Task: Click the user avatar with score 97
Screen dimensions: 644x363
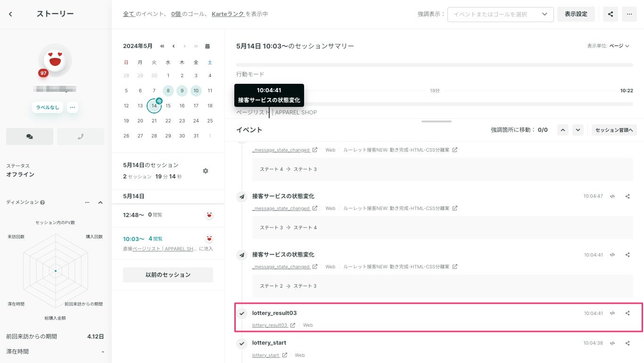Action: [x=55, y=60]
